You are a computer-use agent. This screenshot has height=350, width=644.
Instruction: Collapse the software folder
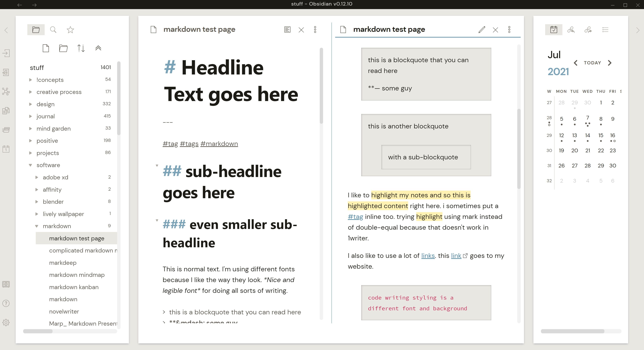[31, 165]
